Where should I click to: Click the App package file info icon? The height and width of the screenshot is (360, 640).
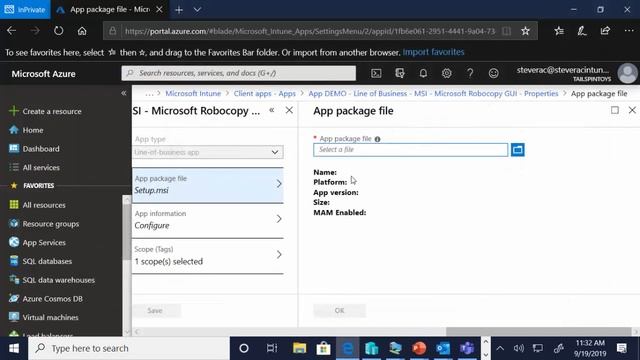pos(378,139)
